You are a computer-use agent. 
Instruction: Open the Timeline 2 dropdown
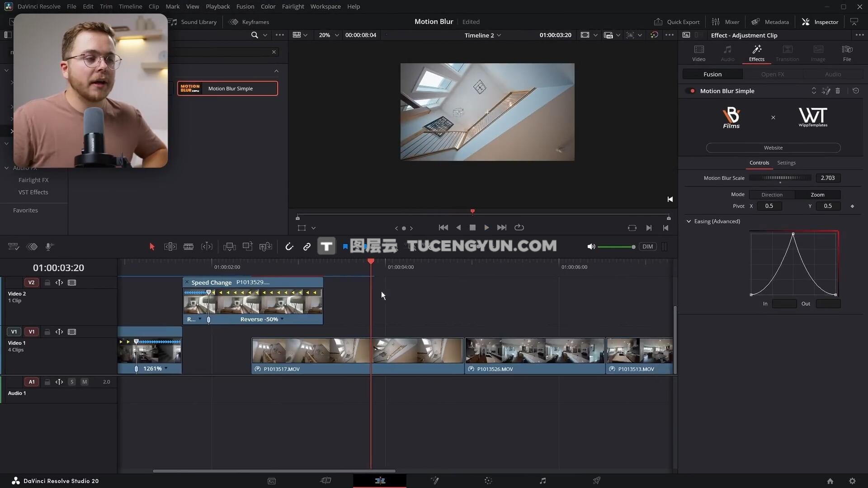coord(483,35)
